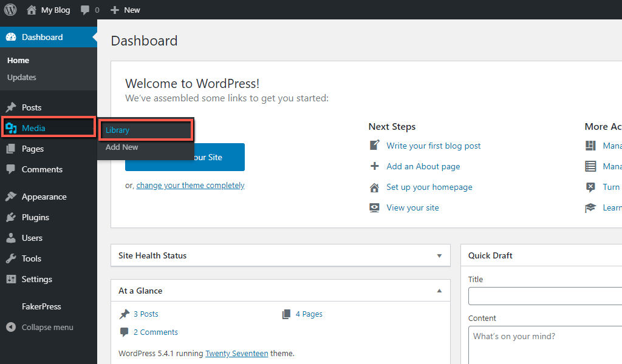Open the Updates submenu item
Viewport: 622px width, 364px height.
point(22,77)
